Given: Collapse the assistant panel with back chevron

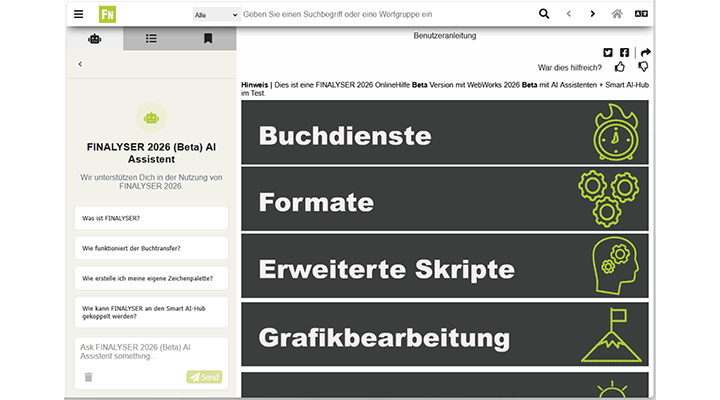Looking at the screenshot, I should (x=80, y=64).
